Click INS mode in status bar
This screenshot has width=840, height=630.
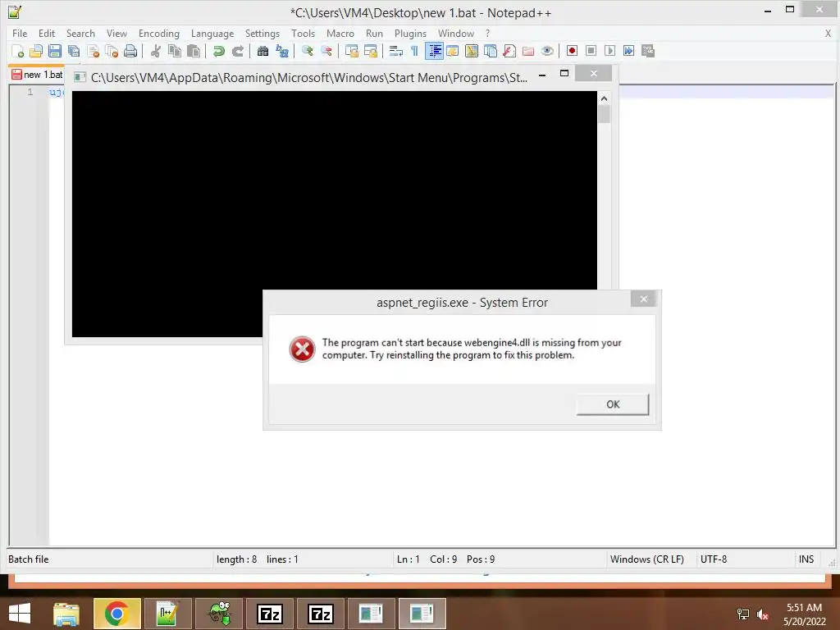(x=806, y=559)
